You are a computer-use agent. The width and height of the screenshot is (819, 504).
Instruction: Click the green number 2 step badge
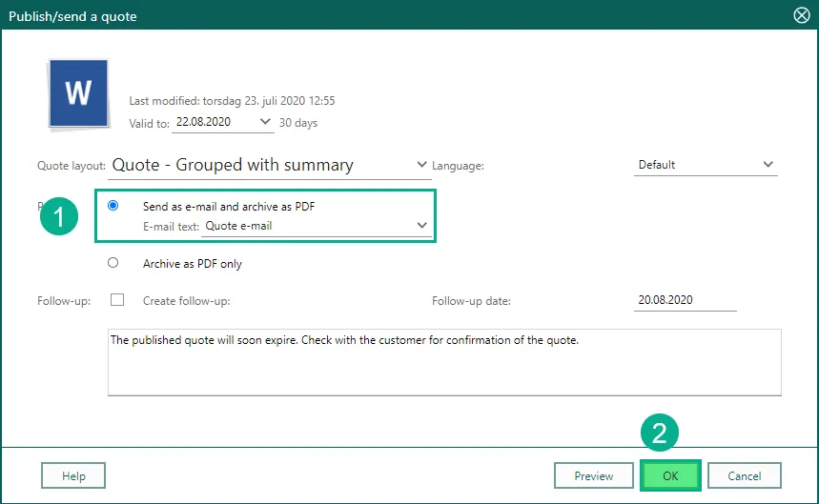pos(659,434)
